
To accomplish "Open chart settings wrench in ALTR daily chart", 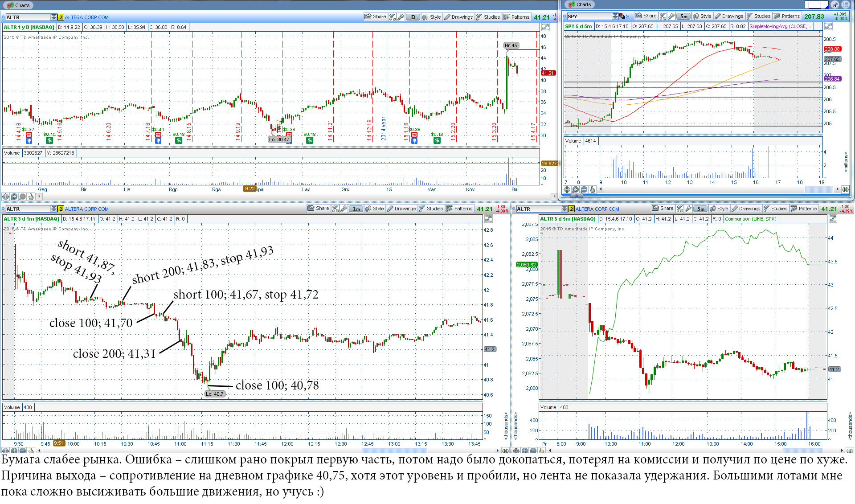I will pos(401,17).
